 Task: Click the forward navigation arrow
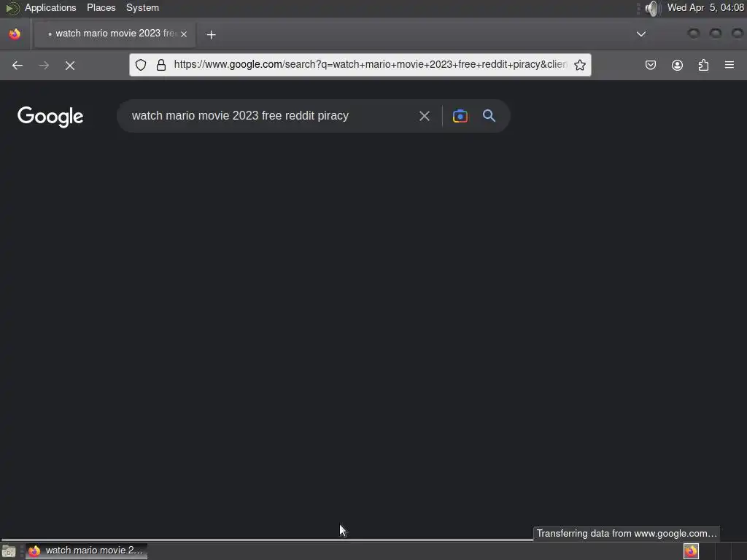pyautogui.click(x=44, y=65)
